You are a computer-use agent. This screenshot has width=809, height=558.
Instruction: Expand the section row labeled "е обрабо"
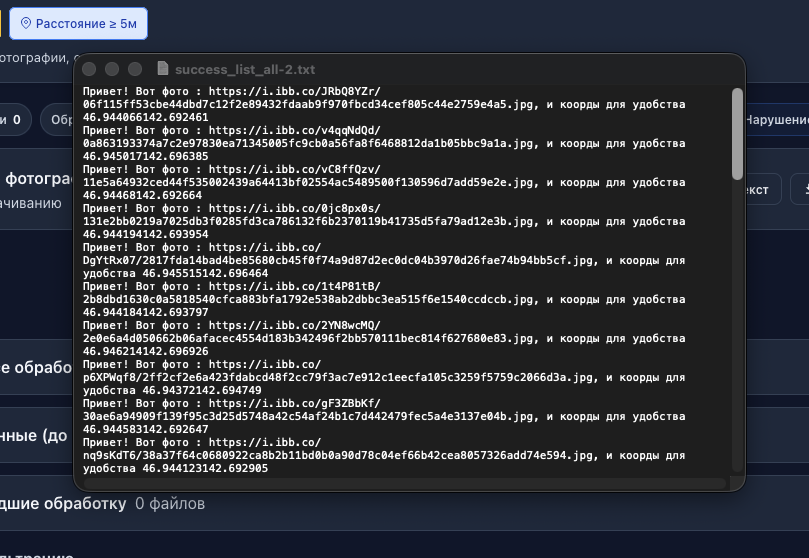[35, 367]
